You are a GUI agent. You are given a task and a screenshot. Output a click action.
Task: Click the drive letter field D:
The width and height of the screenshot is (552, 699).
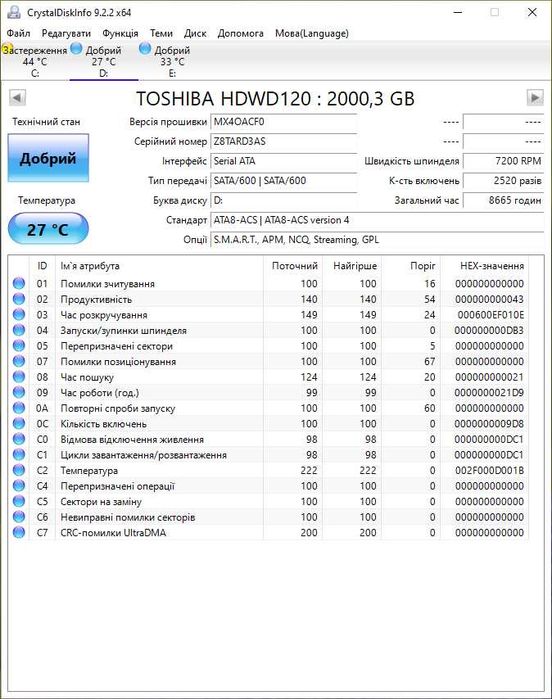coord(284,200)
